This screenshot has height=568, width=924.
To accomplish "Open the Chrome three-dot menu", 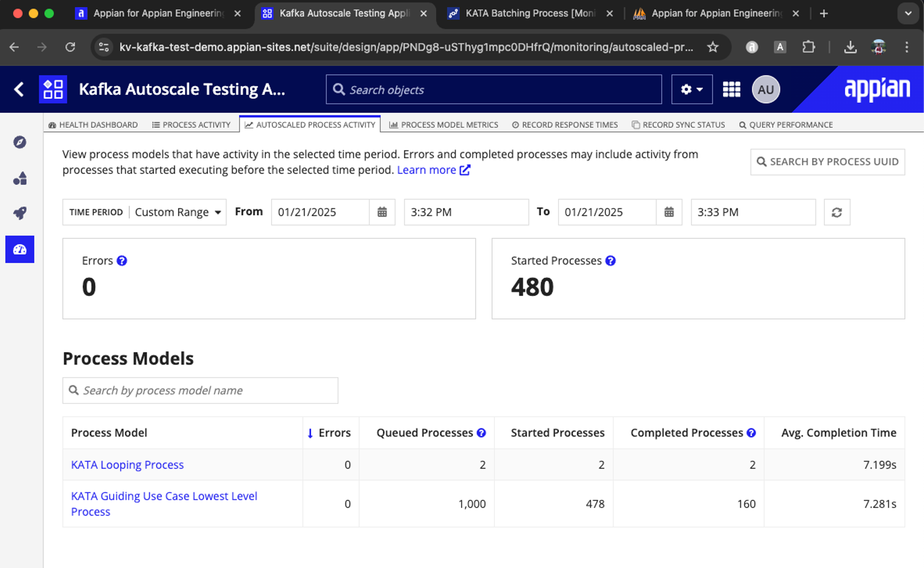I will pyautogui.click(x=907, y=47).
